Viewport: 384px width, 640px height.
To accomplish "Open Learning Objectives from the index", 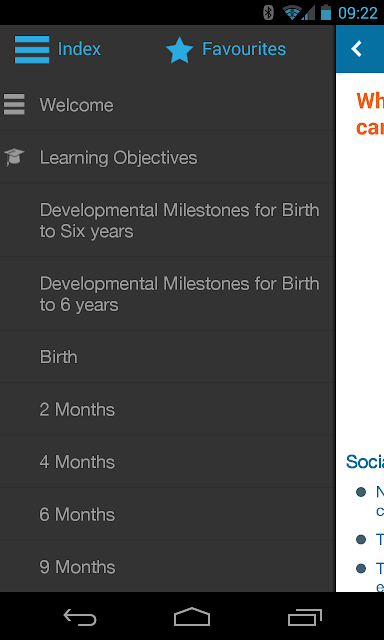I will pos(167,157).
